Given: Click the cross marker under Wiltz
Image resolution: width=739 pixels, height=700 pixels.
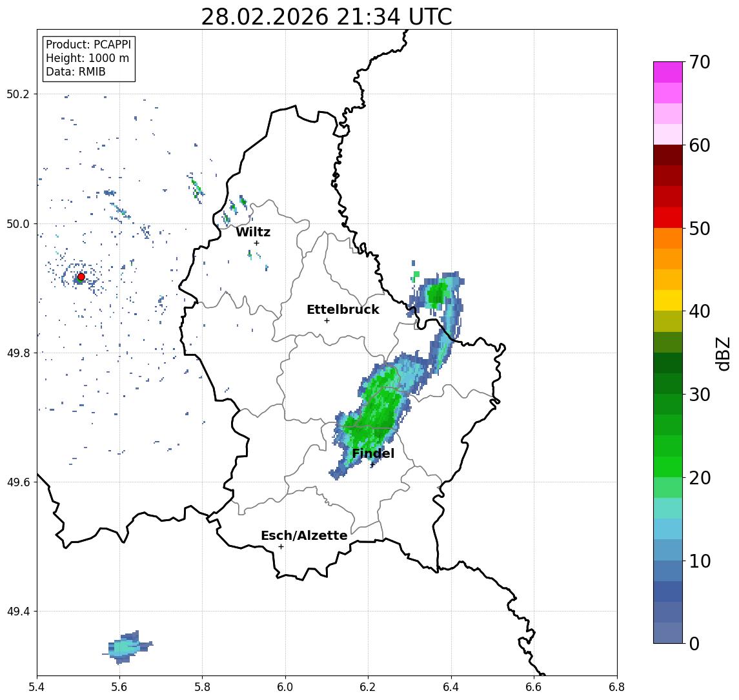Looking at the screenshot, I should pyautogui.click(x=256, y=243).
